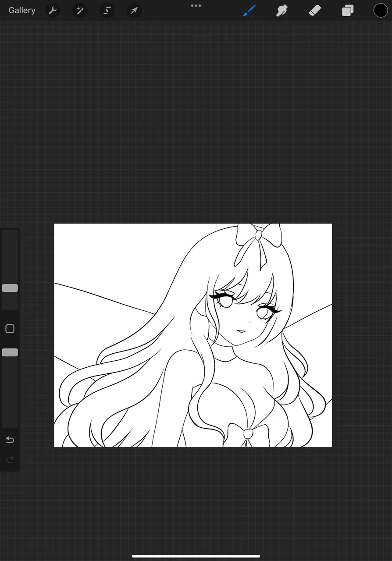Select the Eraser tool

pyautogui.click(x=315, y=10)
